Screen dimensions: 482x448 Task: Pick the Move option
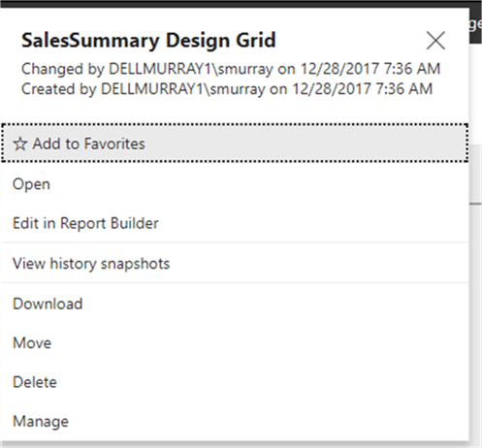pyautogui.click(x=235, y=343)
